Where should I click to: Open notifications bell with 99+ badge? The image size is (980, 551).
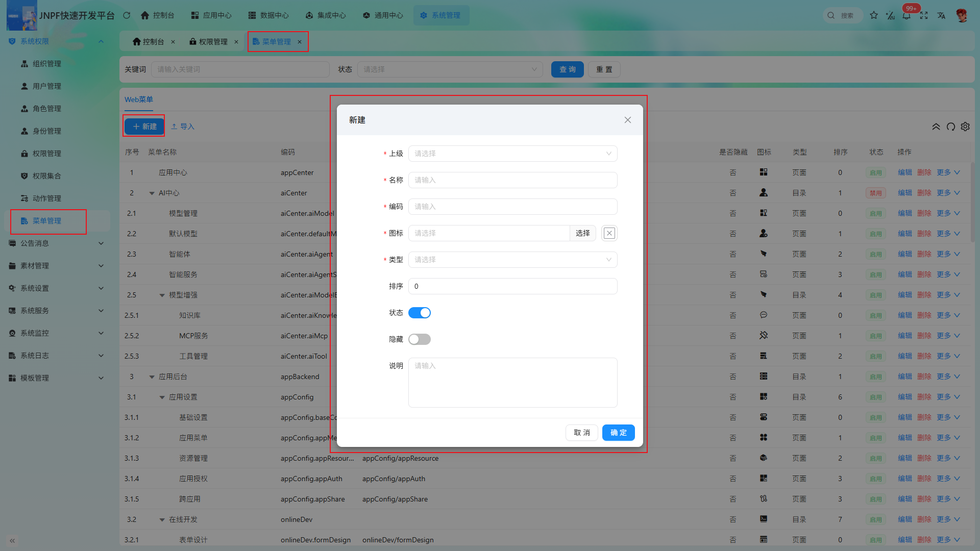click(906, 15)
